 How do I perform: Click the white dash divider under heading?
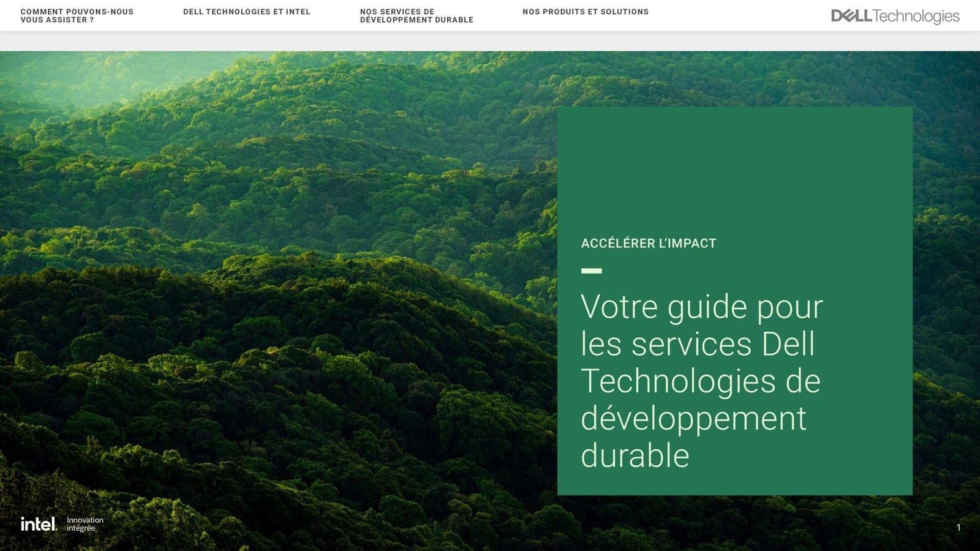[591, 271]
